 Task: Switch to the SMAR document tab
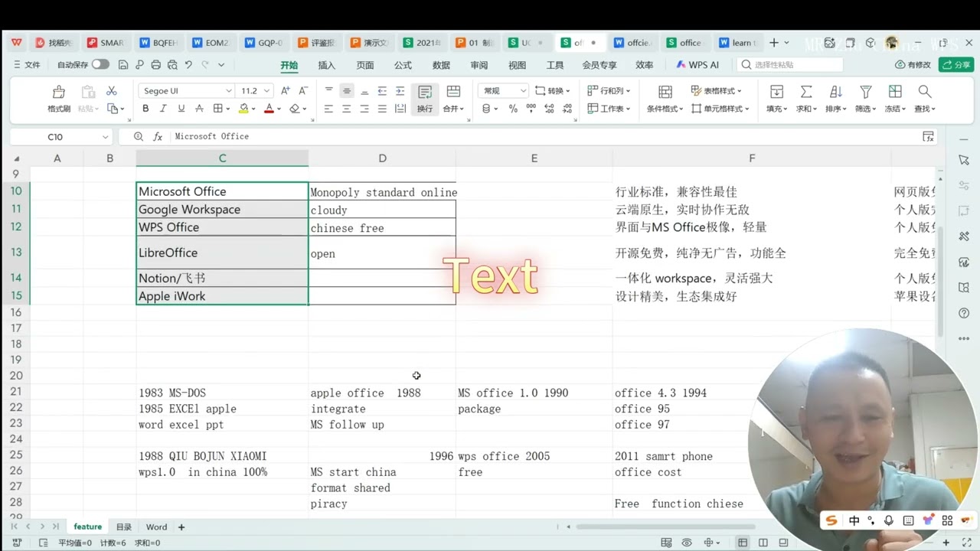pos(106,43)
